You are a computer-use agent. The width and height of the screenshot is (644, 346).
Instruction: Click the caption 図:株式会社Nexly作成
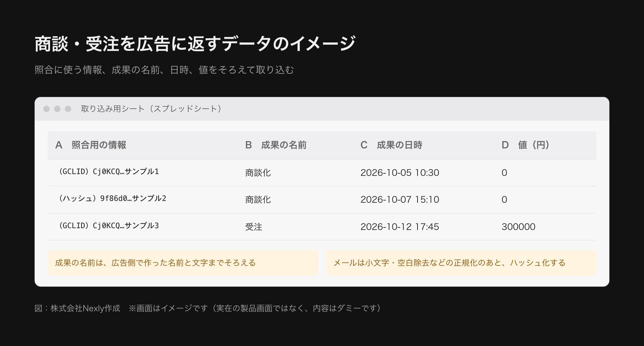[77, 308]
